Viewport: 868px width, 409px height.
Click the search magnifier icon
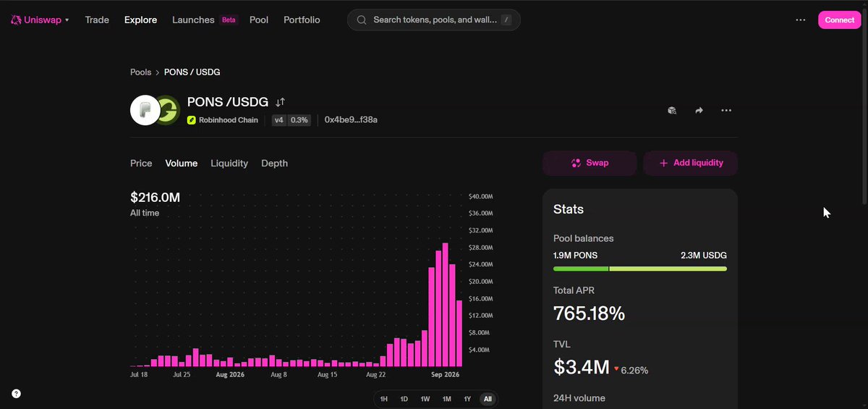pos(362,20)
